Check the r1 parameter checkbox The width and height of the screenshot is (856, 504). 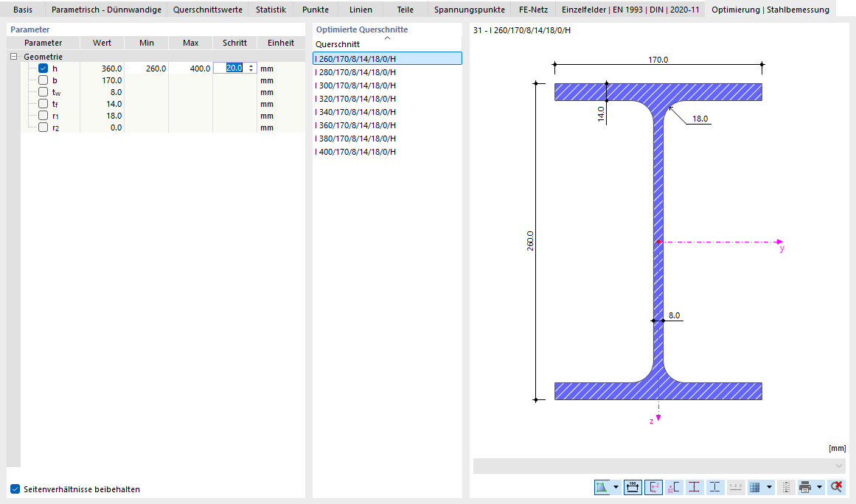(43, 116)
